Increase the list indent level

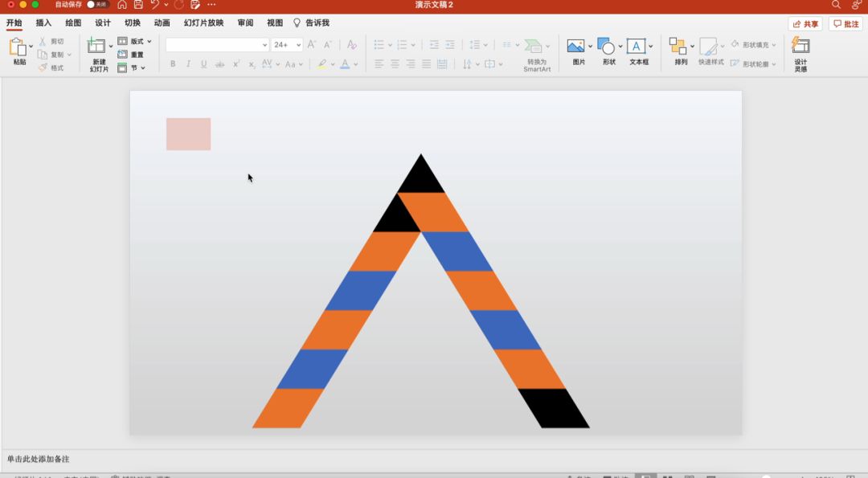pyautogui.click(x=450, y=44)
